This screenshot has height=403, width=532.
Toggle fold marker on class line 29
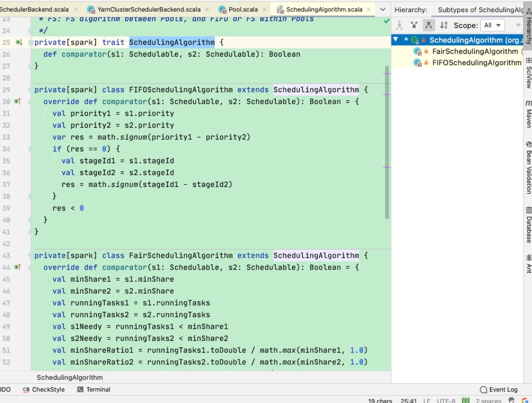click(31, 90)
